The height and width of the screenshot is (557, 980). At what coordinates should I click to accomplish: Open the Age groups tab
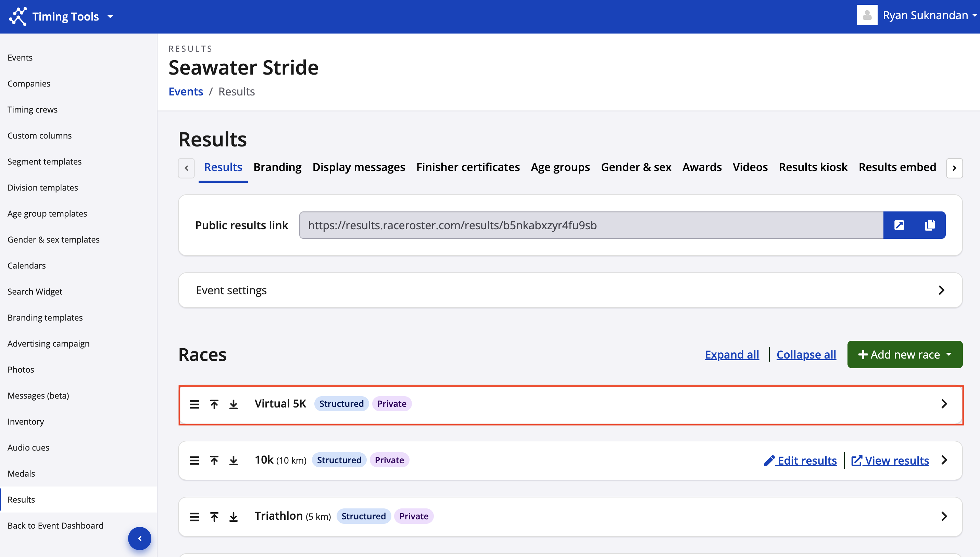coord(560,167)
